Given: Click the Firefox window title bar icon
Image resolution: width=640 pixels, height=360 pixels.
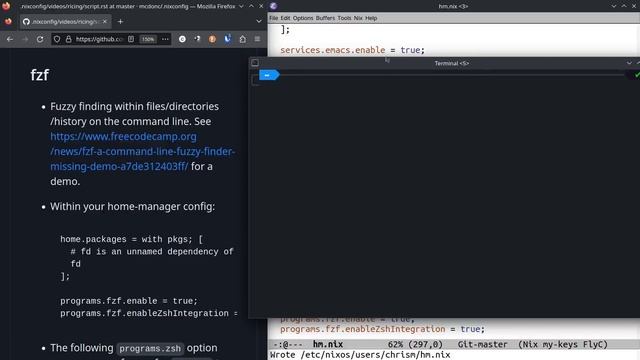Looking at the screenshot, I should pos(6,6).
